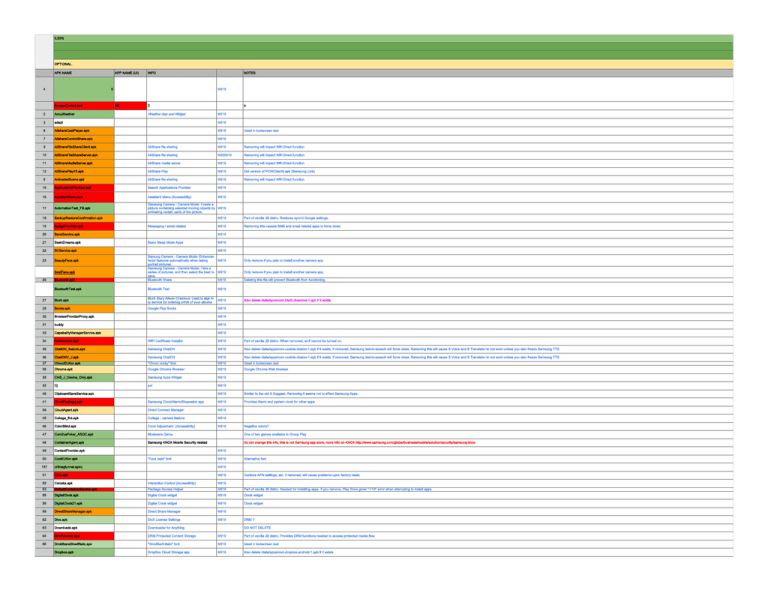This screenshot has width=768, height=593.
Task: Click the 'DivX License Settings' info cell
Action: pyautogui.click(x=181, y=520)
